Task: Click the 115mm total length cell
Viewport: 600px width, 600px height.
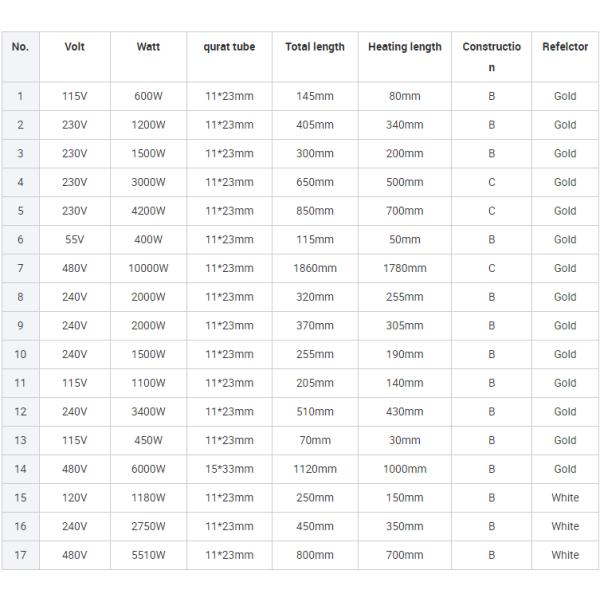Action: click(x=315, y=240)
